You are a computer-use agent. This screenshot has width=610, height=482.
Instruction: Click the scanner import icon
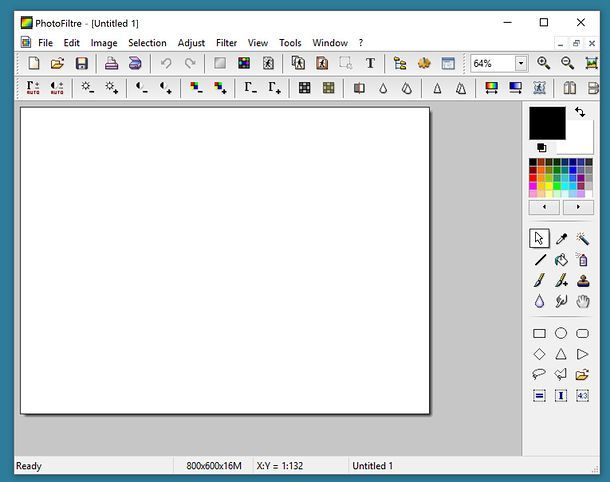(x=135, y=63)
